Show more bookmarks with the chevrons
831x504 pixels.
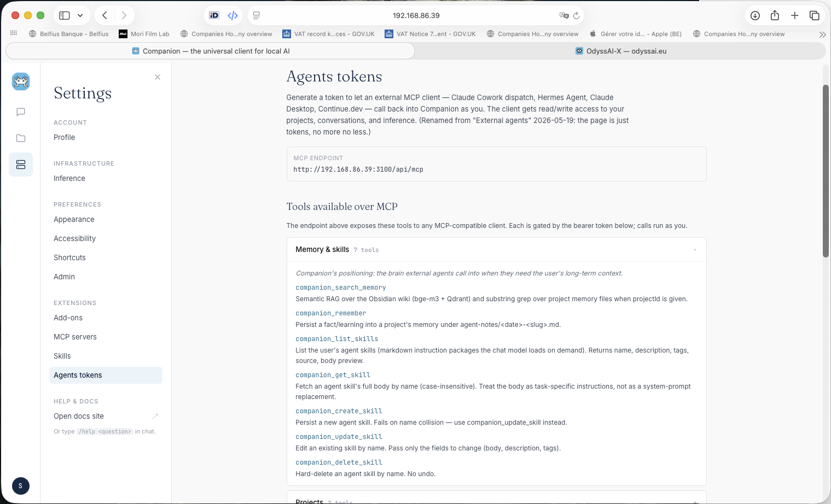(x=822, y=34)
